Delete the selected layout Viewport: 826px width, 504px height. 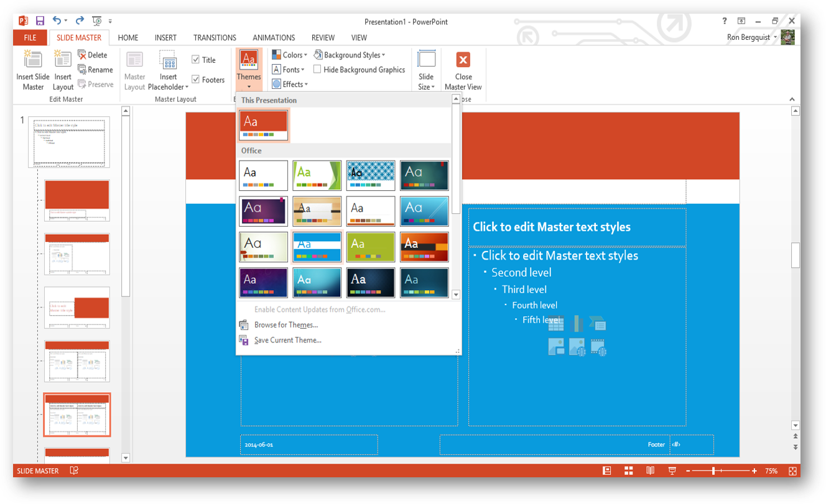tap(93, 55)
